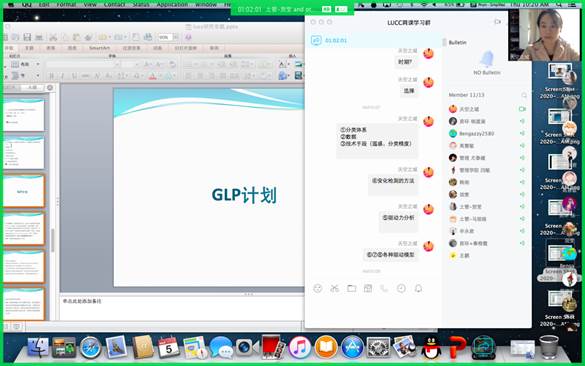
Task: Open the Window menu
Action: pyautogui.click(x=206, y=4)
